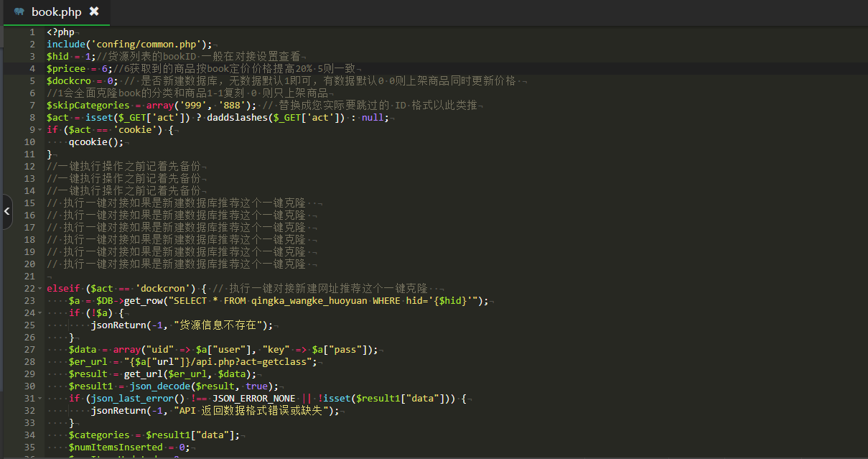Click JSON_ERROR_NONE on line 31
This screenshot has width=868, height=459.
coord(254,398)
